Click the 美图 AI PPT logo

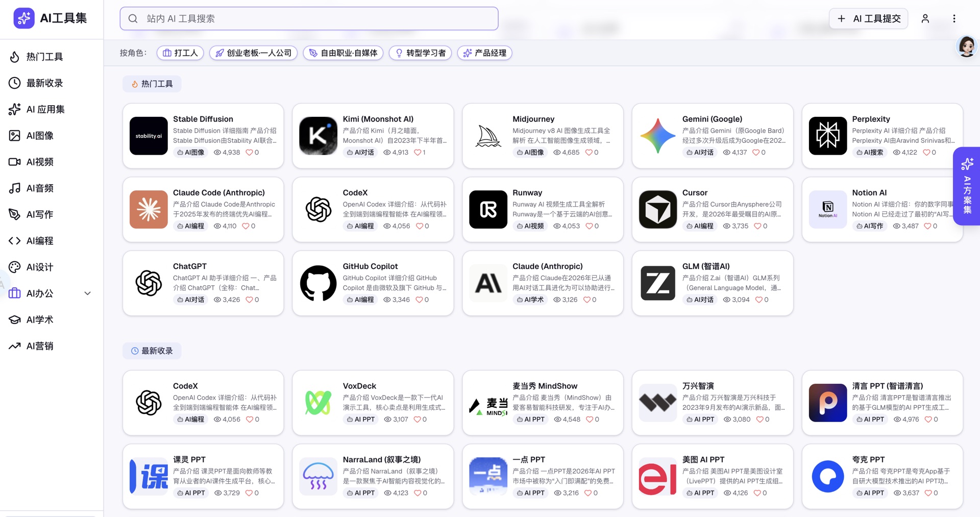(658, 476)
